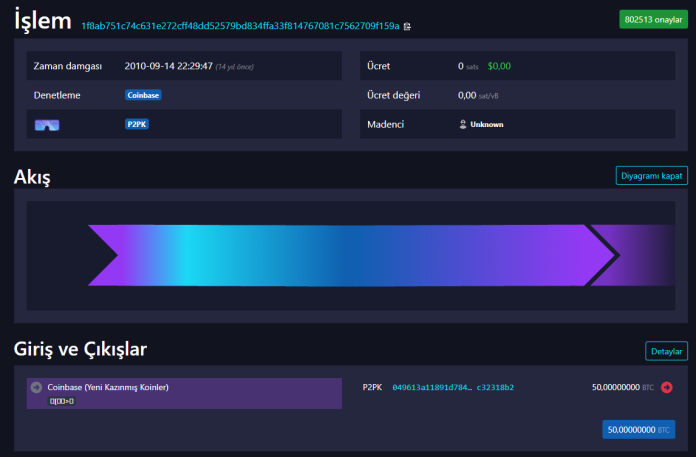
Task: Open the Unknown miner link
Action: (x=487, y=125)
